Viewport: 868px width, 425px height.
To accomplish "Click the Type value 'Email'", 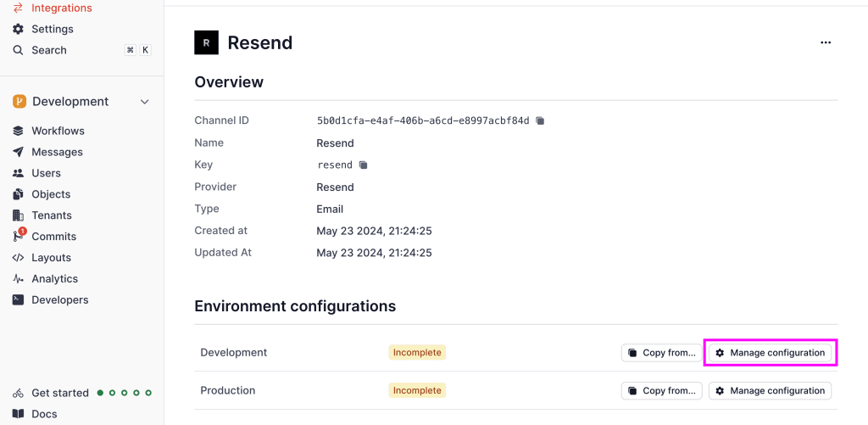I will click(330, 209).
